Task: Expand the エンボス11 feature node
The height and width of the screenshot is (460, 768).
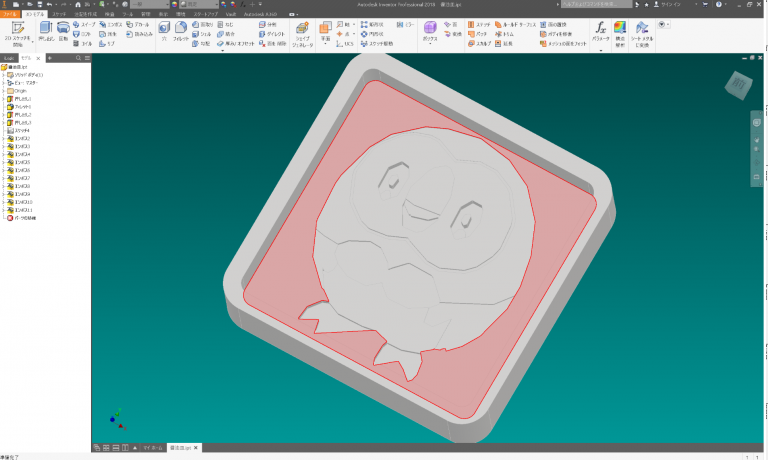Action: tap(3, 210)
